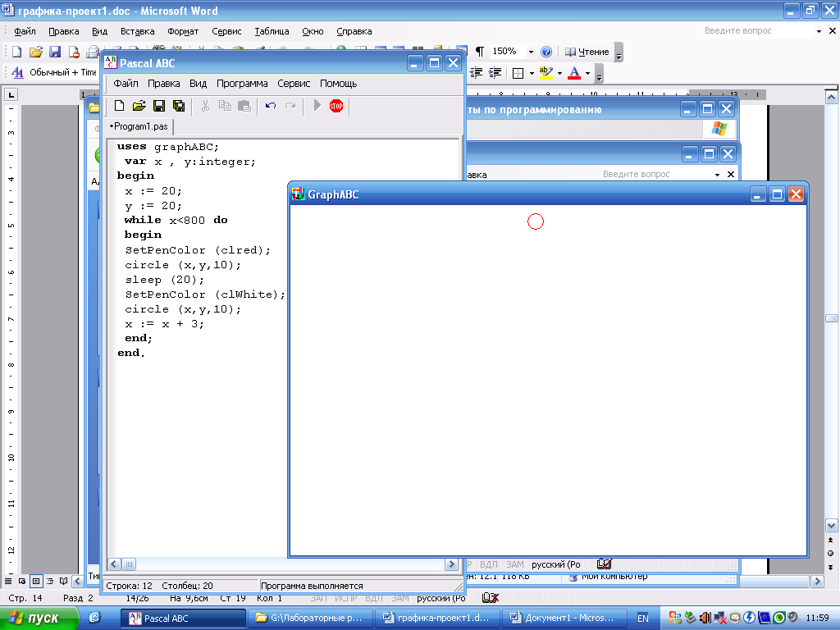Screen dimensions: 840x630
Task: Click the Word Outside Border icon
Action: tap(518, 73)
